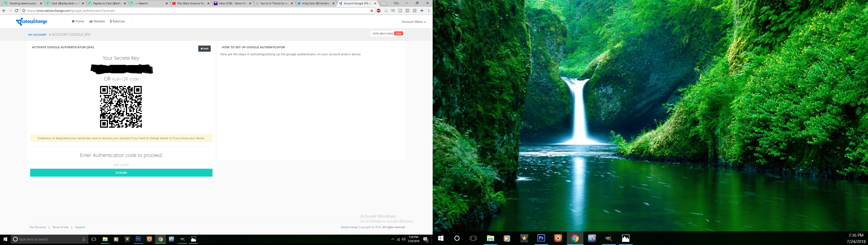Screen dimensions: 868x245
Task: Click microphone icon in taskbar search box
Action: click(84, 239)
